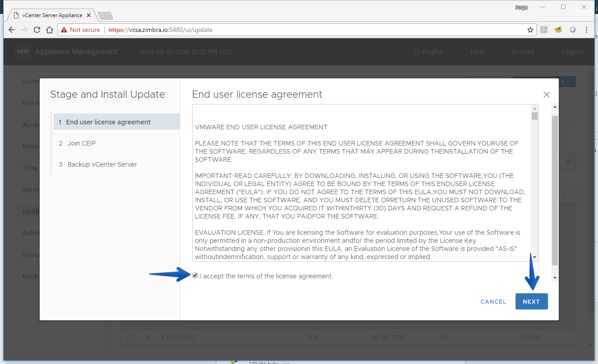Open the Time item in the left sidebar
The image size is (598, 364).
[x=30, y=168]
